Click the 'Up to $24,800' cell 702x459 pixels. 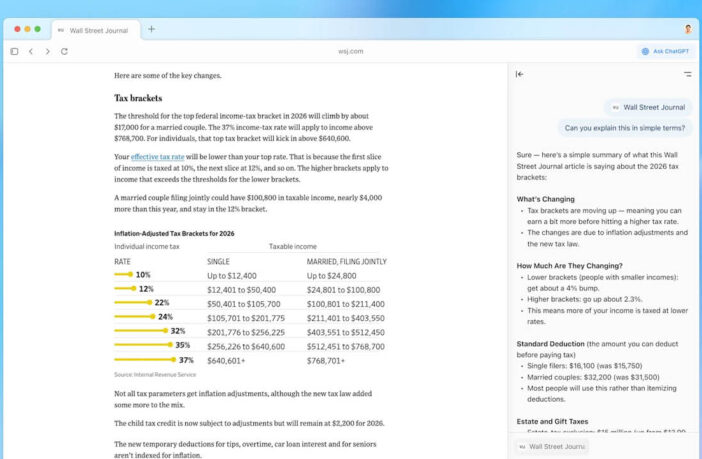(332, 276)
